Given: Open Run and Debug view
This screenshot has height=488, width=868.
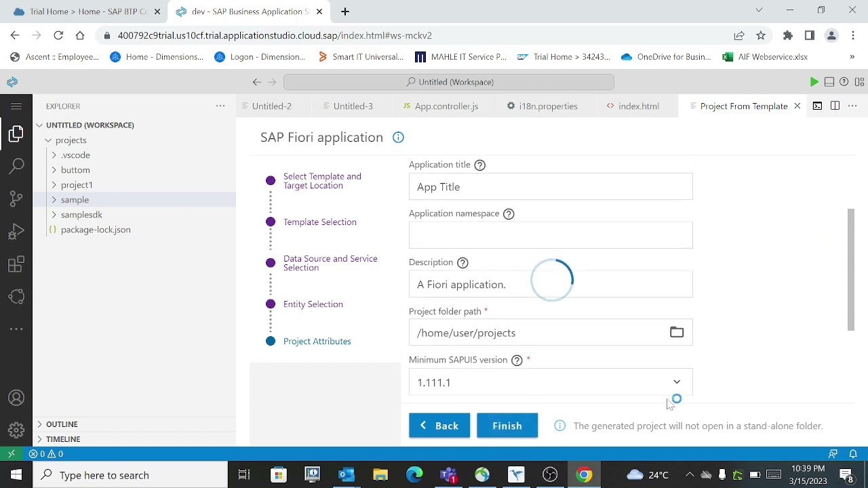Looking at the screenshot, I should point(16,232).
